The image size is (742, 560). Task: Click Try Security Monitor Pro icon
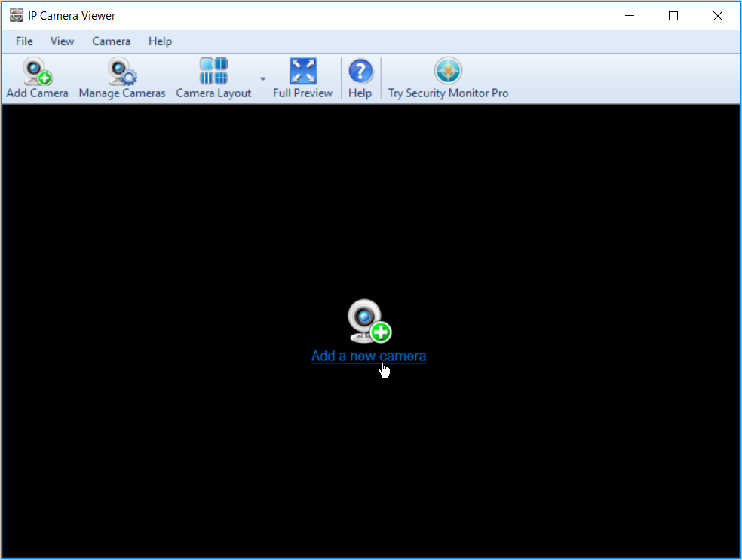(x=448, y=71)
